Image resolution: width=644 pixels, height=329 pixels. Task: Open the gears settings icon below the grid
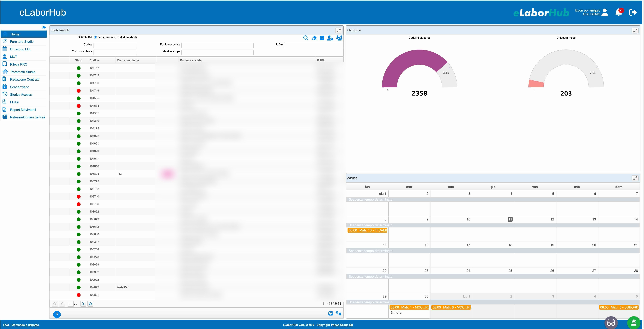coord(339,313)
